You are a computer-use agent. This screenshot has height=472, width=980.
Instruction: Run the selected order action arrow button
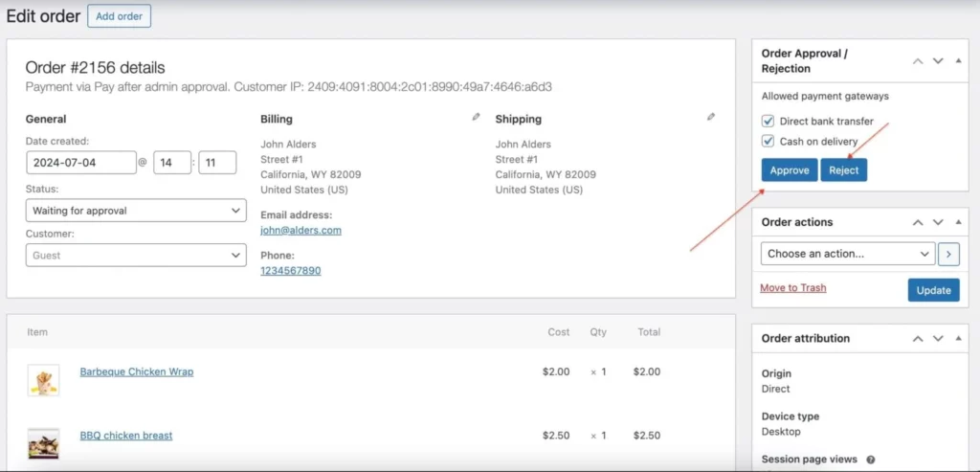tap(947, 254)
